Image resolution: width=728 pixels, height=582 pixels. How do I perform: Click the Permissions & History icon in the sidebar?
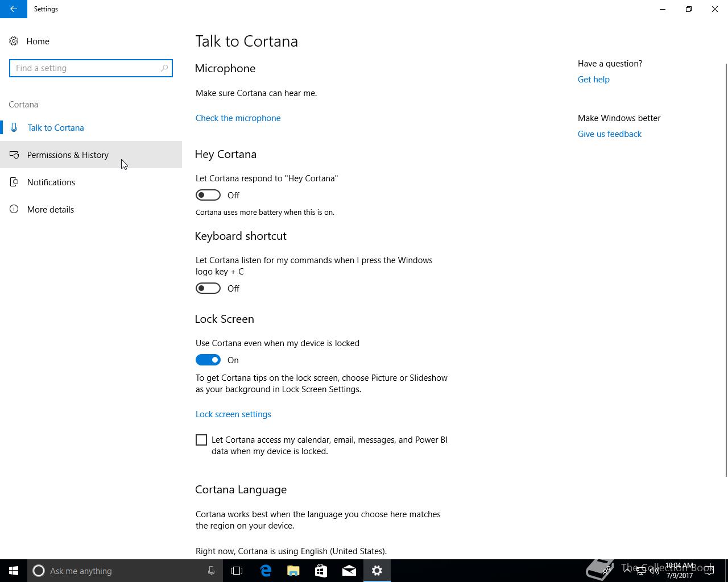pos(14,155)
